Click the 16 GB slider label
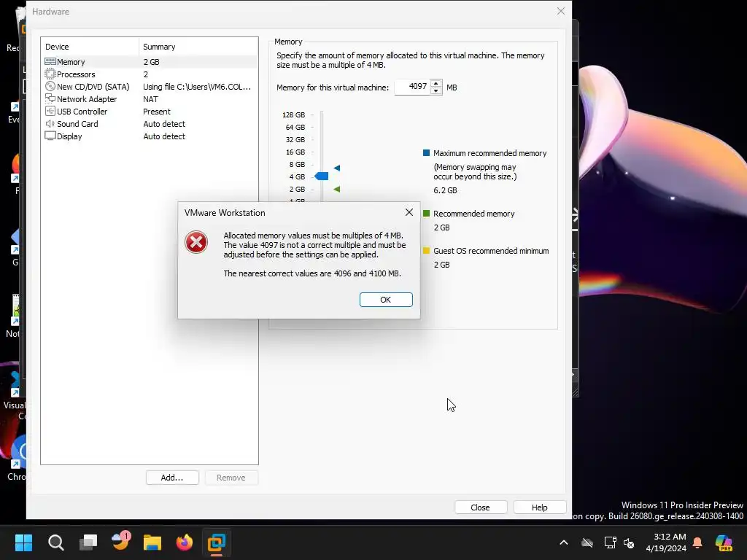Viewport: 747px width, 560px height. click(295, 152)
